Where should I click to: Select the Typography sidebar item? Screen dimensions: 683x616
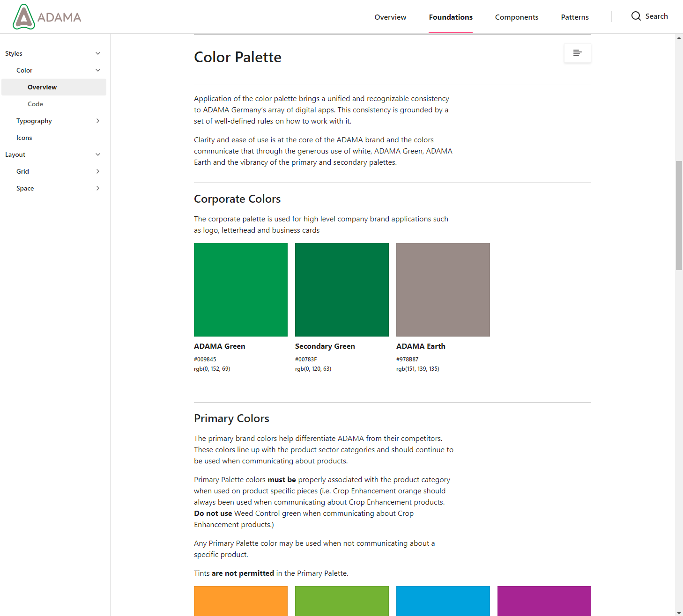pyautogui.click(x=34, y=121)
